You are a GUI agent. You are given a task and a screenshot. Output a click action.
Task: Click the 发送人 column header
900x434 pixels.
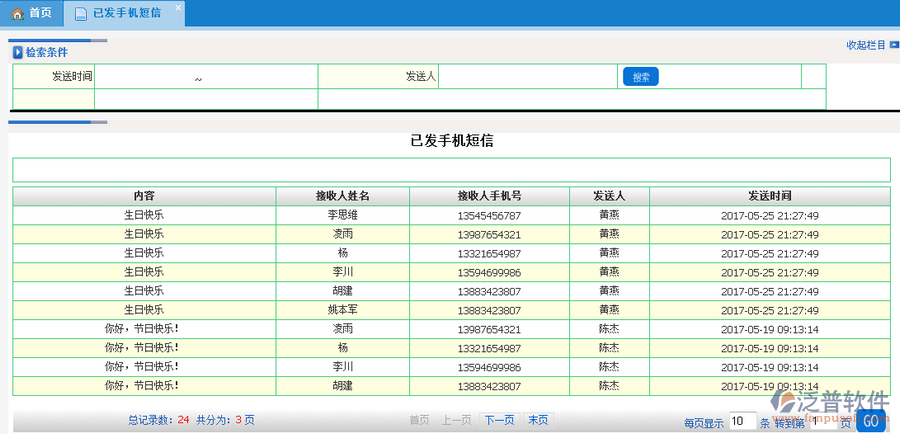click(609, 196)
